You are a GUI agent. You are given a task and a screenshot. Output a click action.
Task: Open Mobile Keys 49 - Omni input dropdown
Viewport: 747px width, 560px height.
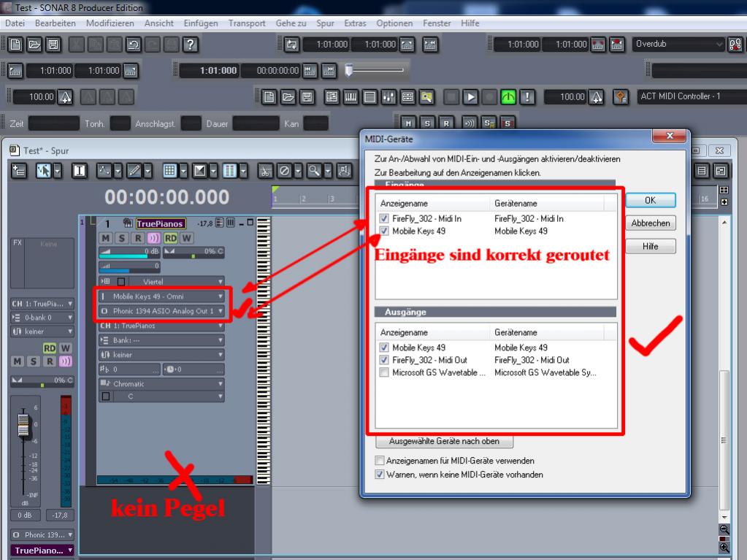(x=161, y=296)
